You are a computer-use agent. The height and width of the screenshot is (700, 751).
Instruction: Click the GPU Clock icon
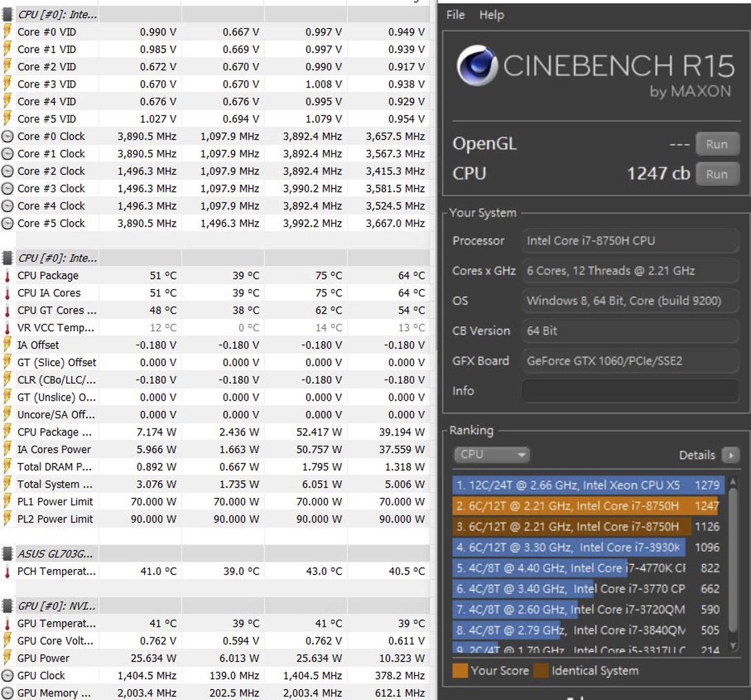pyautogui.click(x=7, y=675)
